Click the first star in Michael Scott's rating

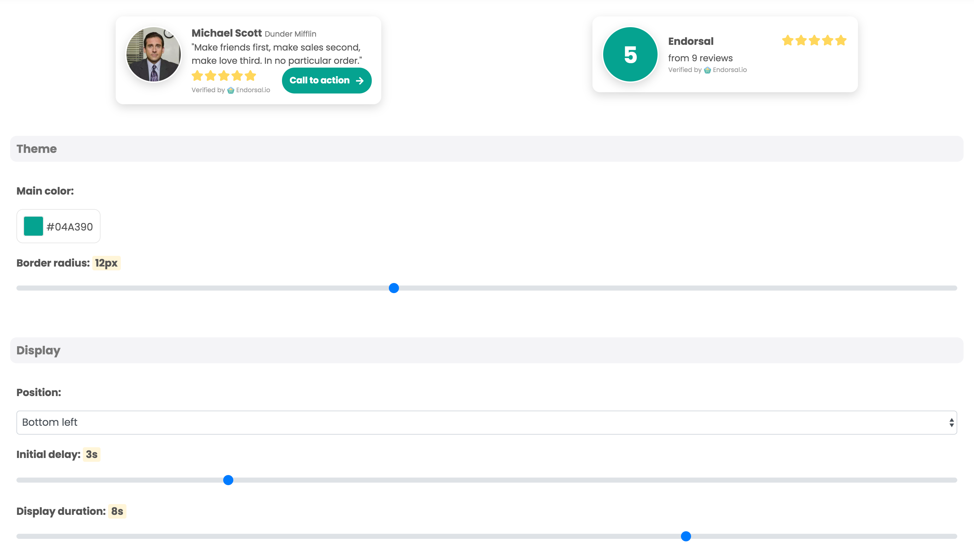(x=197, y=76)
